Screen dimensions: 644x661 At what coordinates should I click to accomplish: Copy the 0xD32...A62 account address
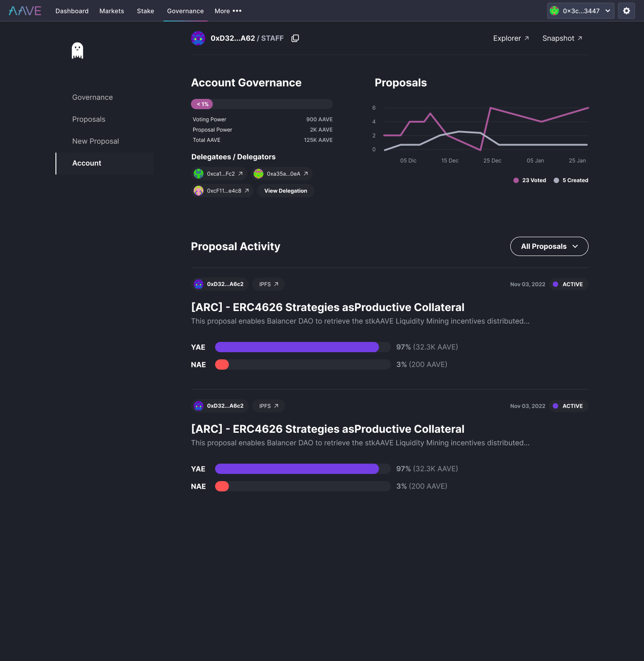[x=295, y=38]
